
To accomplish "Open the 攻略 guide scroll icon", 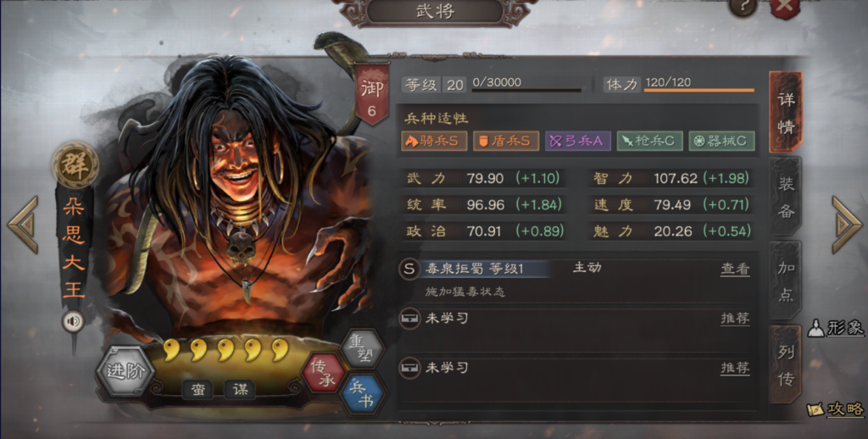I will [x=835, y=409].
